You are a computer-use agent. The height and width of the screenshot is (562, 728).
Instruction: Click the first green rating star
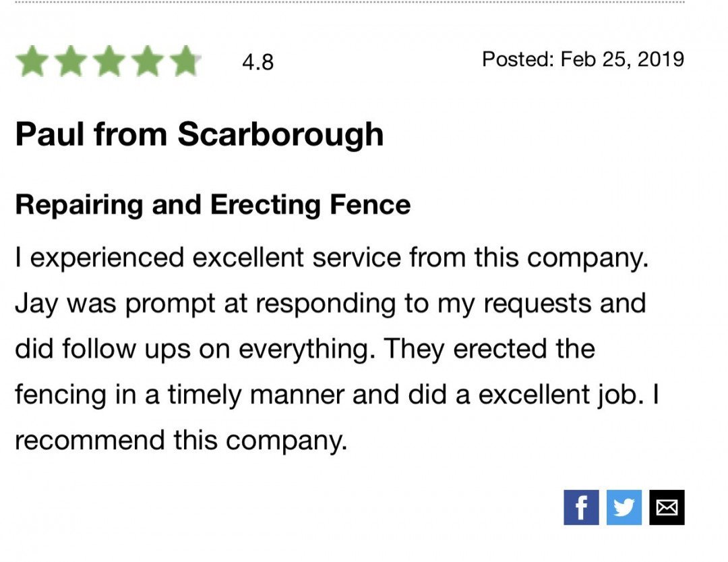[32, 61]
